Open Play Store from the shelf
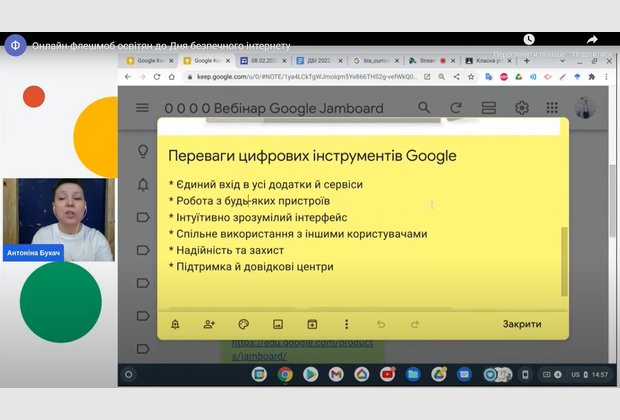 tap(310, 374)
